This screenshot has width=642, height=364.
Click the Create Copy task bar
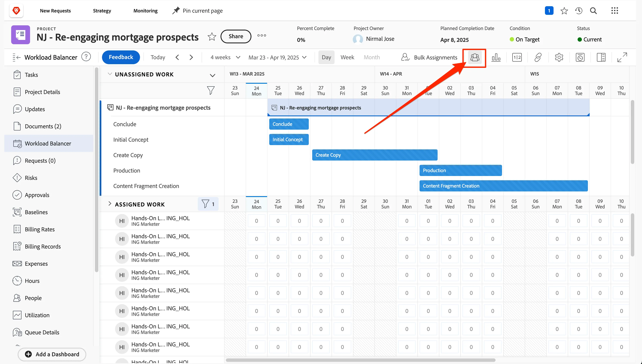tap(375, 155)
